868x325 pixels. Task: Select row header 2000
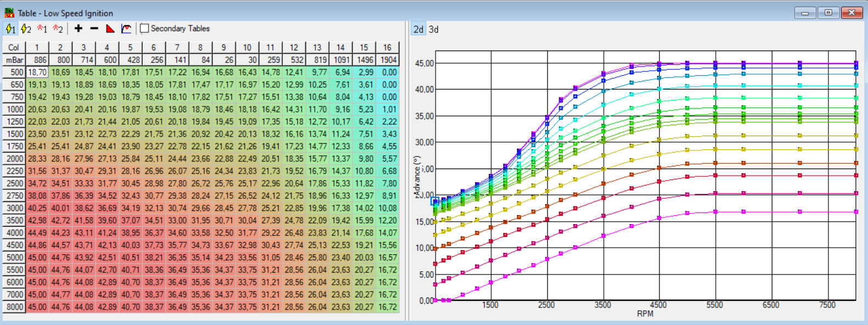click(14, 159)
